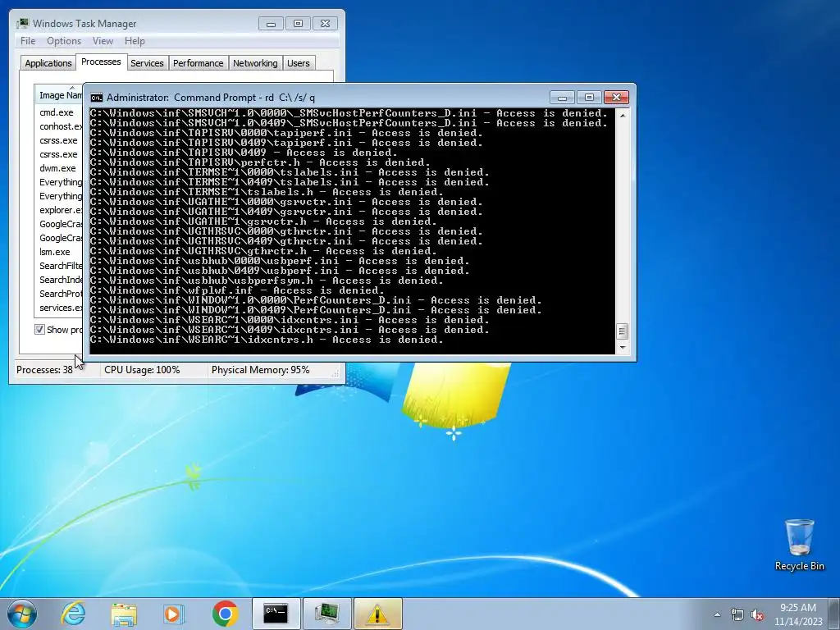This screenshot has height=630, width=840.
Task: Click Processes: 38 status bar entry
Action: tap(44, 370)
